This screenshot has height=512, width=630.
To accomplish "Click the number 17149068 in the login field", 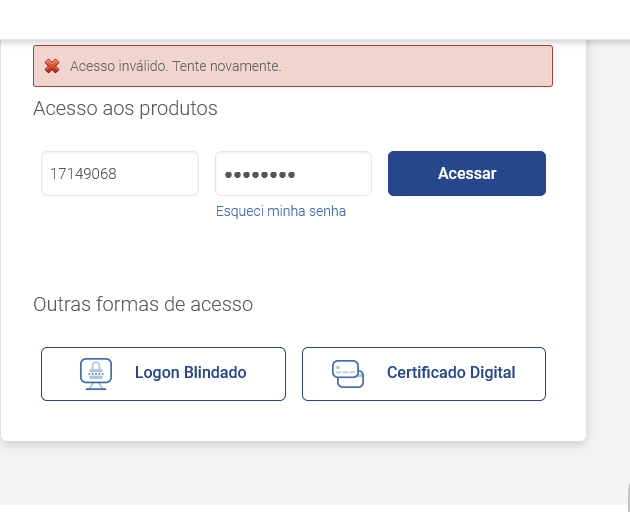I will tap(83, 174).
